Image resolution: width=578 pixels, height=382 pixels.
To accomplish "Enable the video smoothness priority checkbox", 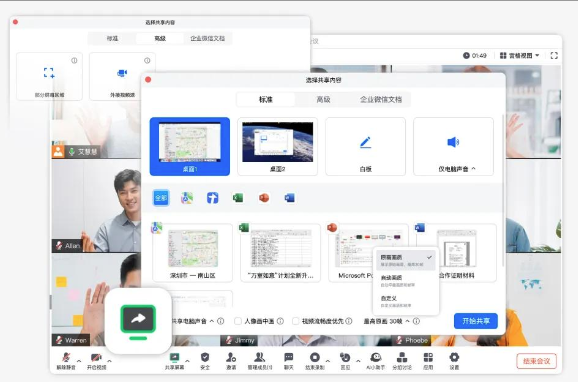I will (x=295, y=321).
